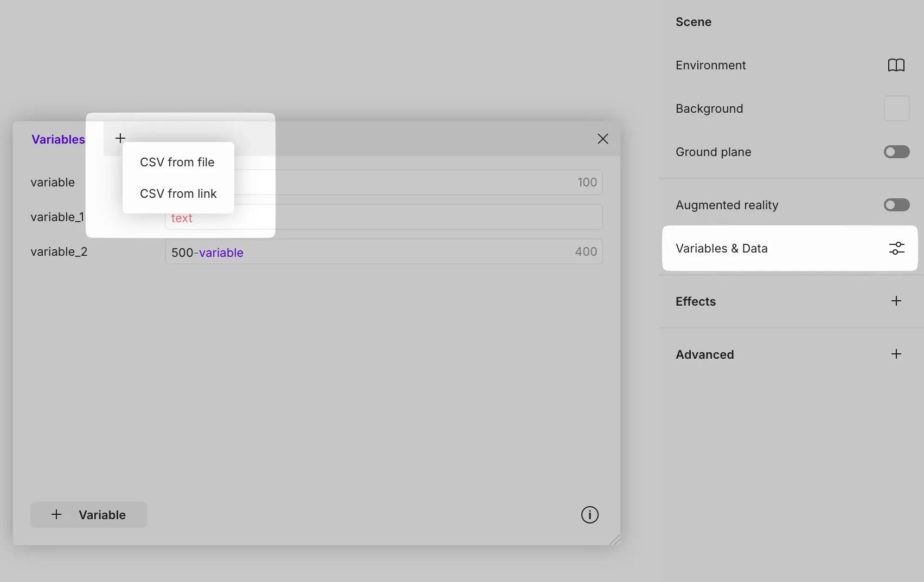Expand the Advanced section
924x582 pixels.
tap(896, 354)
